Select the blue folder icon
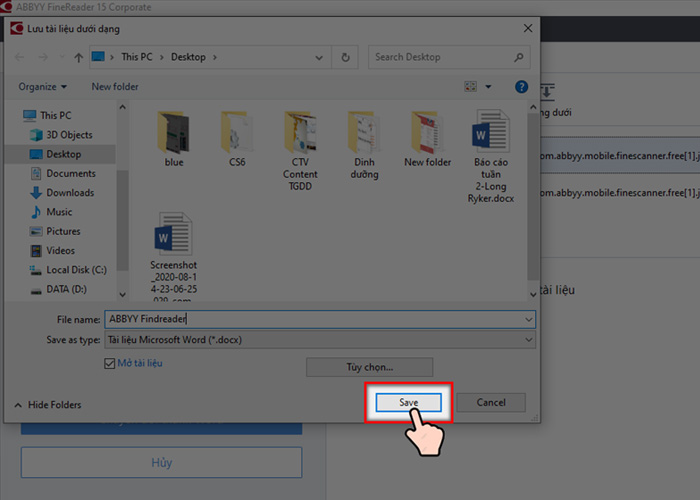 click(x=174, y=133)
